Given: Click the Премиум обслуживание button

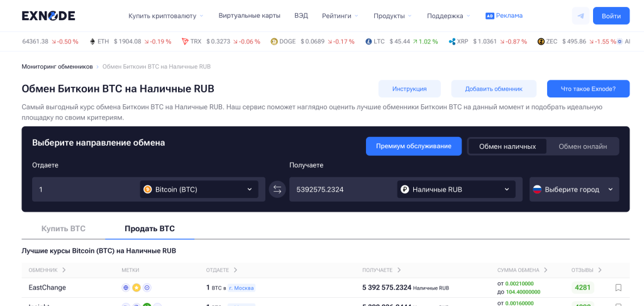Looking at the screenshot, I should [x=414, y=146].
